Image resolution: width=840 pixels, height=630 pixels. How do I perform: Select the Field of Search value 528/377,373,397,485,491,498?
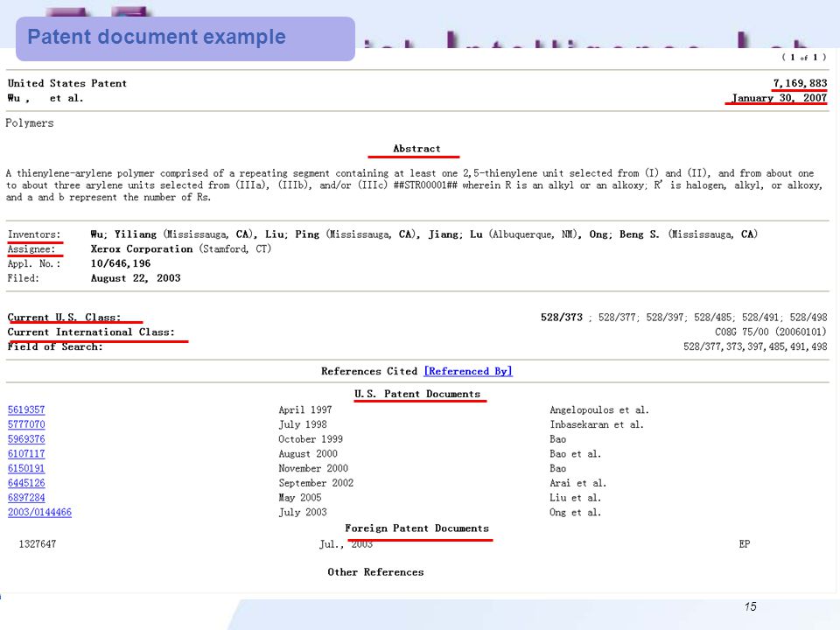pyautogui.click(x=755, y=346)
